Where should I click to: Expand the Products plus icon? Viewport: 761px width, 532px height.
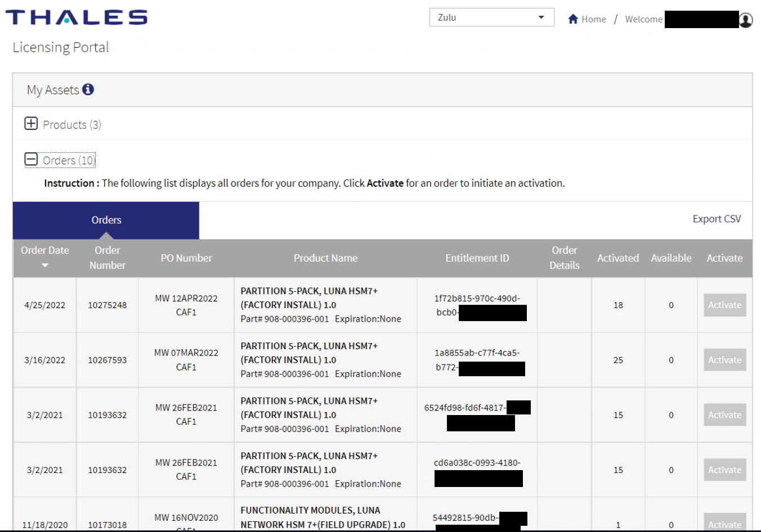click(31, 124)
